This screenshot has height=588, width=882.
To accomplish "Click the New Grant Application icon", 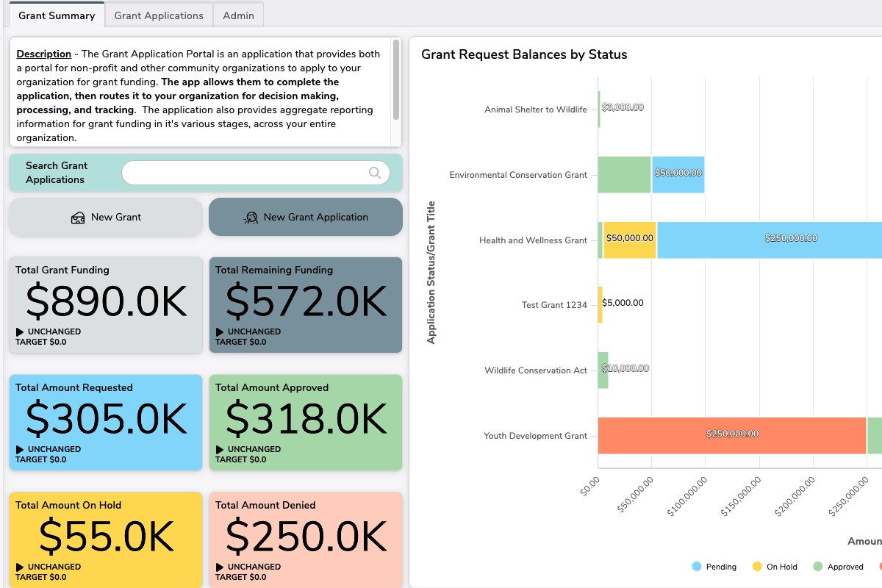I will tap(251, 218).
